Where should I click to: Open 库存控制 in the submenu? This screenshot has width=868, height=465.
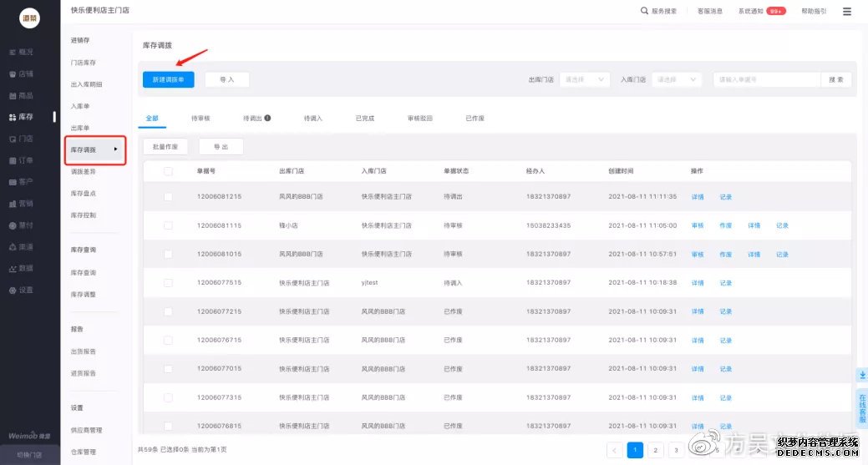point(83,215)
